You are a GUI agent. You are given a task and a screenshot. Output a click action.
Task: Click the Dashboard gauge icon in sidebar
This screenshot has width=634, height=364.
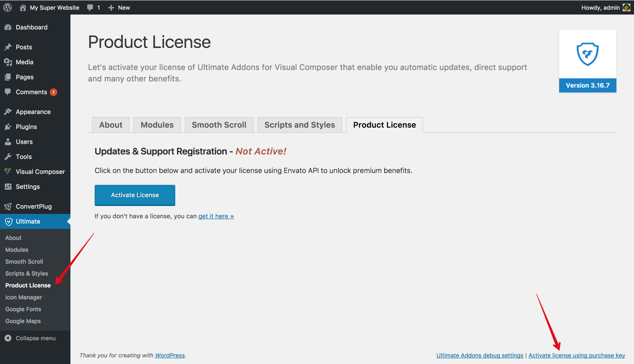[8, 27]
